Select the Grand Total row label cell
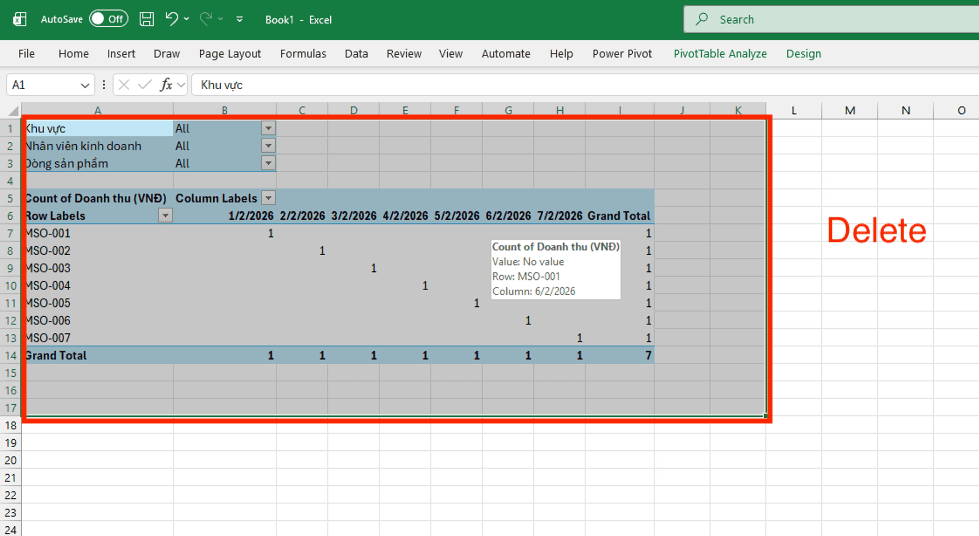This screenshot has width=979, height=536. (98, 355)
